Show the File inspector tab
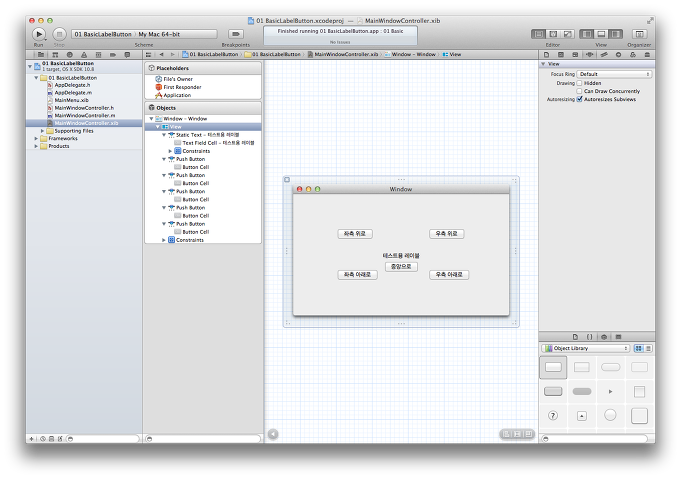Image resolution: width=681 pixels, height=479 pixels. [547, 55]
